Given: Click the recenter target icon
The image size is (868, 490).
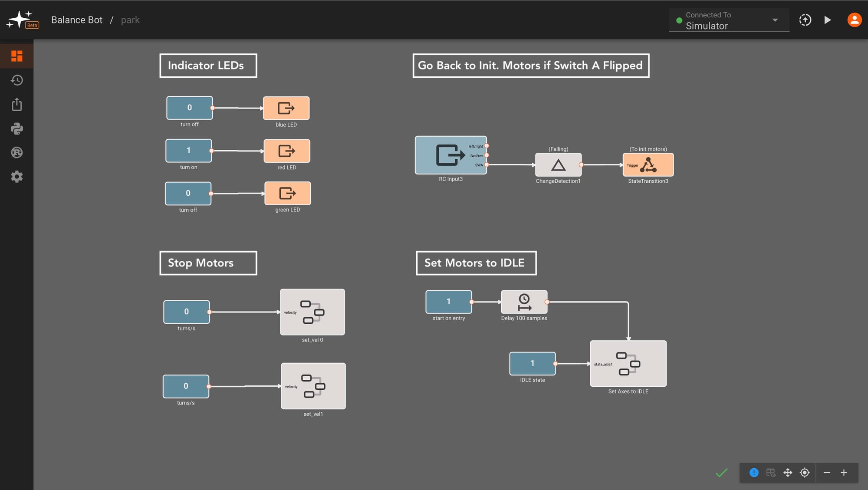Looking at the screenshot, I should pos(805,473).
